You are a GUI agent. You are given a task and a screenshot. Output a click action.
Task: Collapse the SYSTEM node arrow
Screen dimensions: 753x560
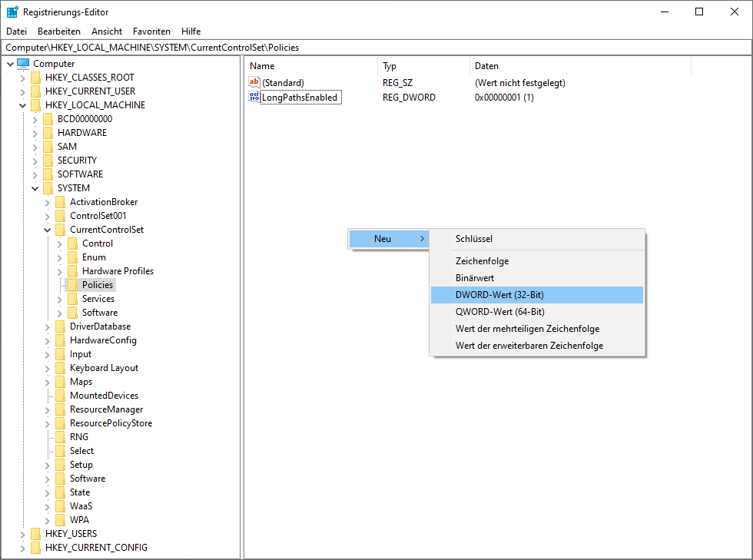[x=35, y=189]
